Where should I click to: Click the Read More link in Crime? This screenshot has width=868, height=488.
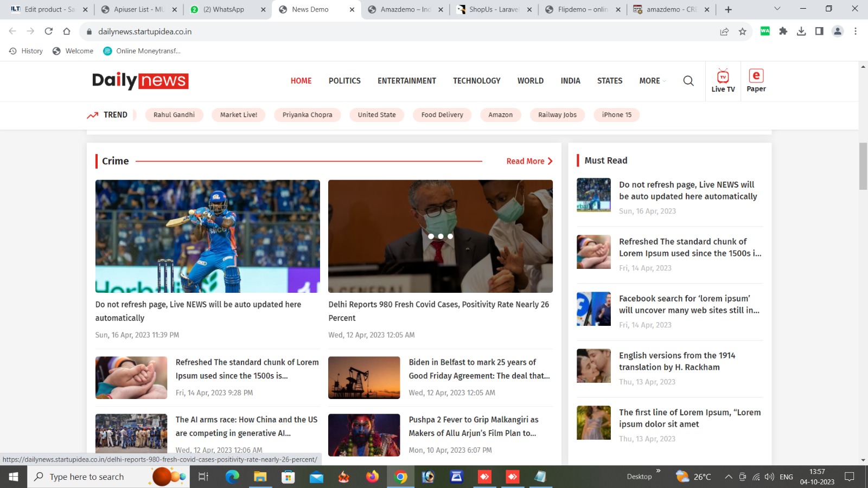coord(529,161)
